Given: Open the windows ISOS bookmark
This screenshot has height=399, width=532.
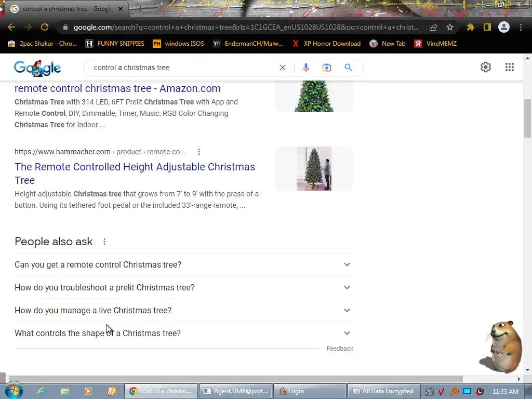Looking at the screenshot, I should pyautogui.click(x=178, y=44).
